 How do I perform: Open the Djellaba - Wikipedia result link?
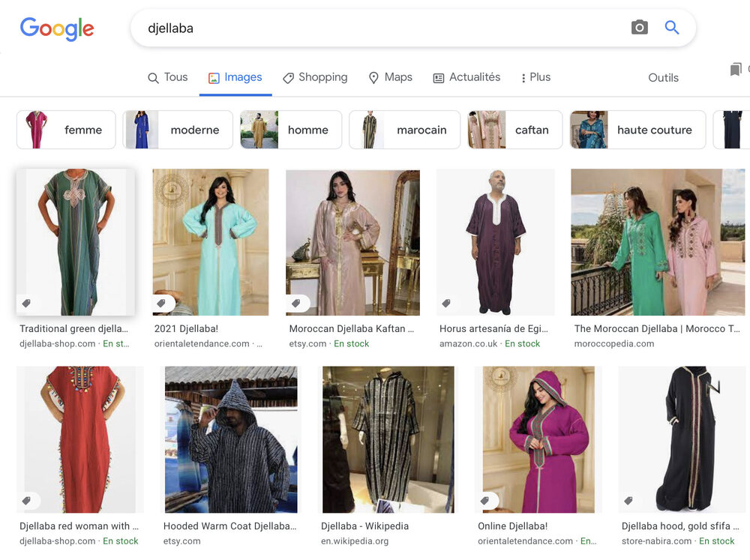pos(363,526)
